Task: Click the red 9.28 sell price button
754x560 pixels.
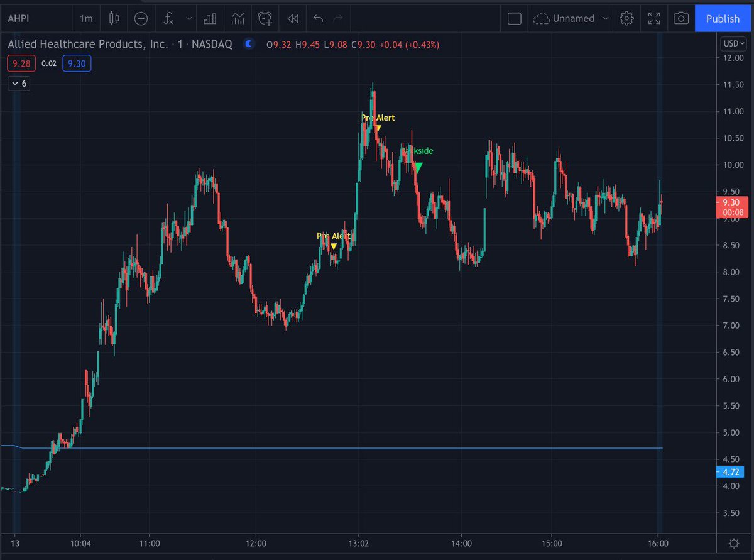Action: 20,63
